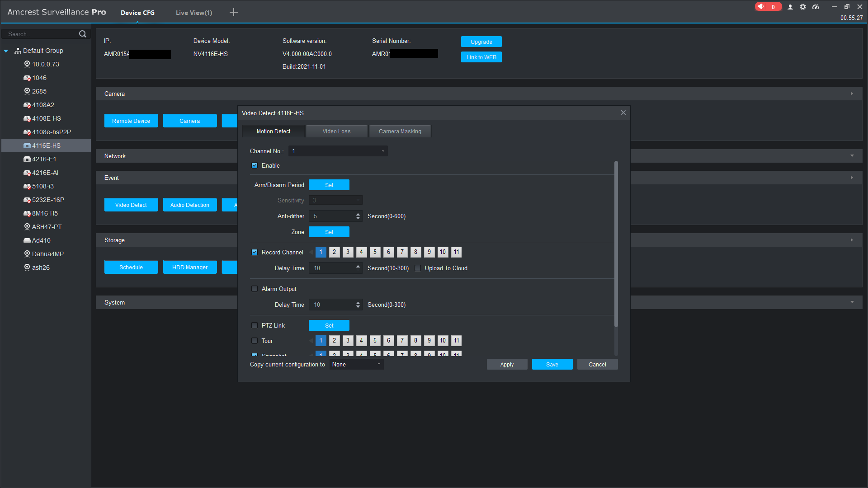Click the Apply button

(507, 364)
